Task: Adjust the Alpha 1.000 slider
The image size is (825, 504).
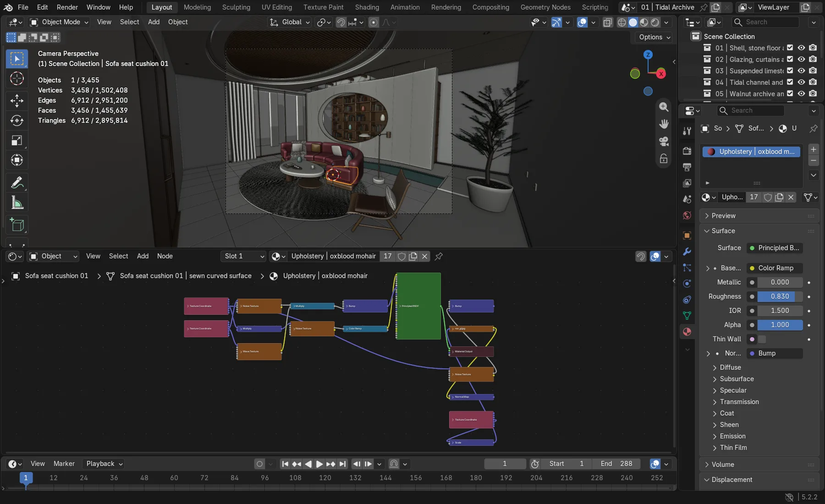Action: (780, 325)
